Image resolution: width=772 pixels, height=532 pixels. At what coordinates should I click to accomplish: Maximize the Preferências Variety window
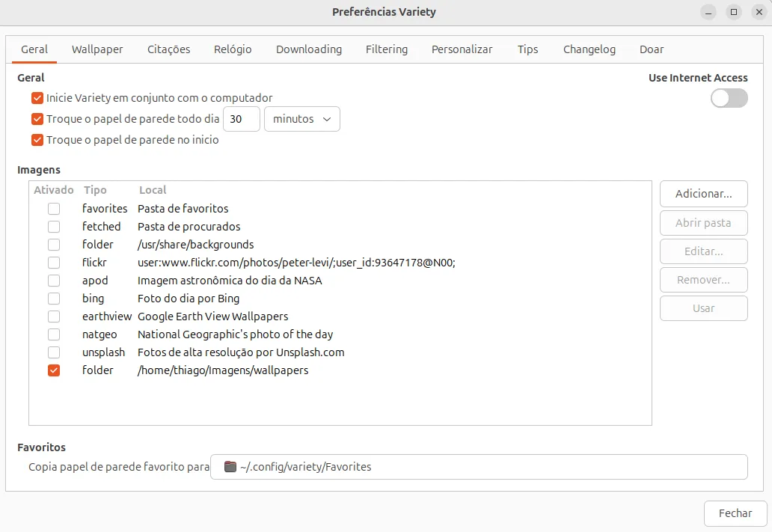coord(734,12)
